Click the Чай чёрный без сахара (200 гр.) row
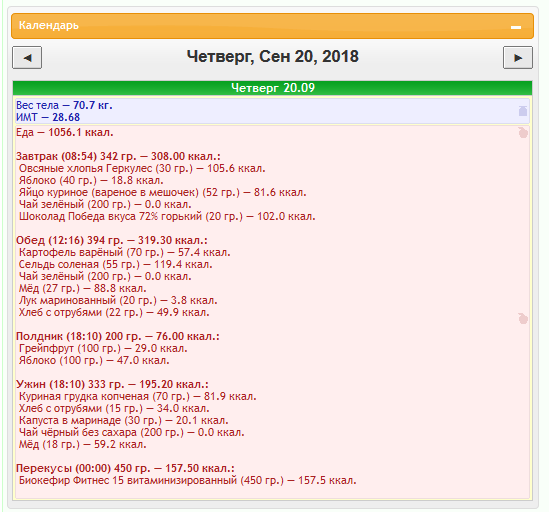Image resolution: width=549 pixels, height=512 pixels. [132, 432]
